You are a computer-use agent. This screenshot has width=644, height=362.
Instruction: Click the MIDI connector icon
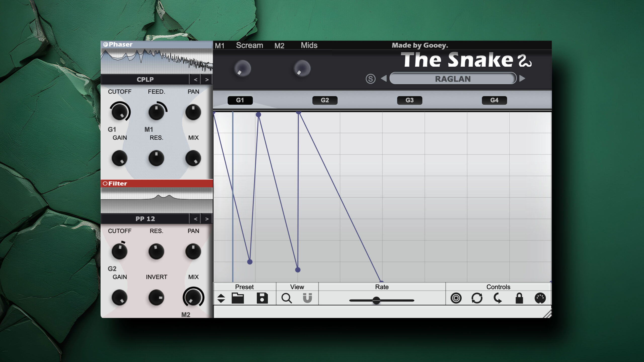540,298
